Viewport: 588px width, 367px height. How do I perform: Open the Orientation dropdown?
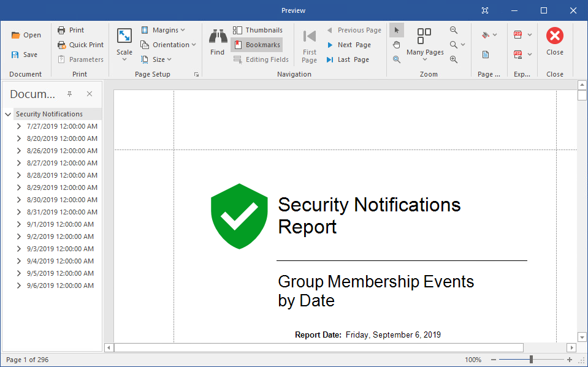168,45
